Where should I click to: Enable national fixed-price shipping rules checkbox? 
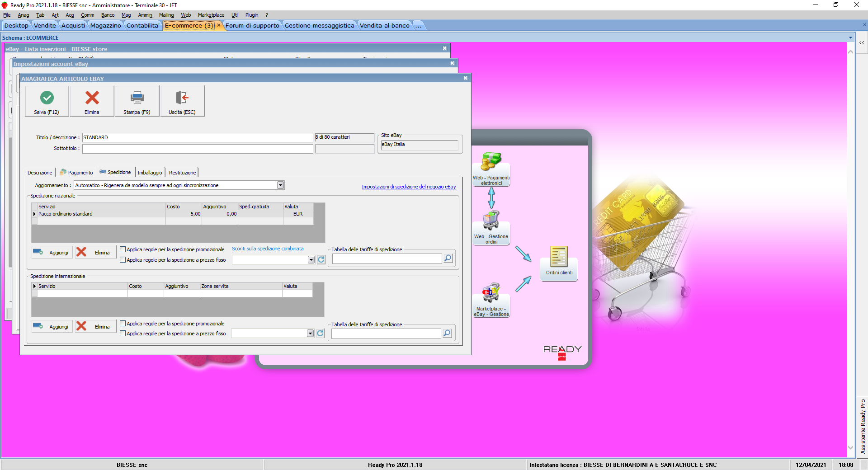(x=123, y=260)
